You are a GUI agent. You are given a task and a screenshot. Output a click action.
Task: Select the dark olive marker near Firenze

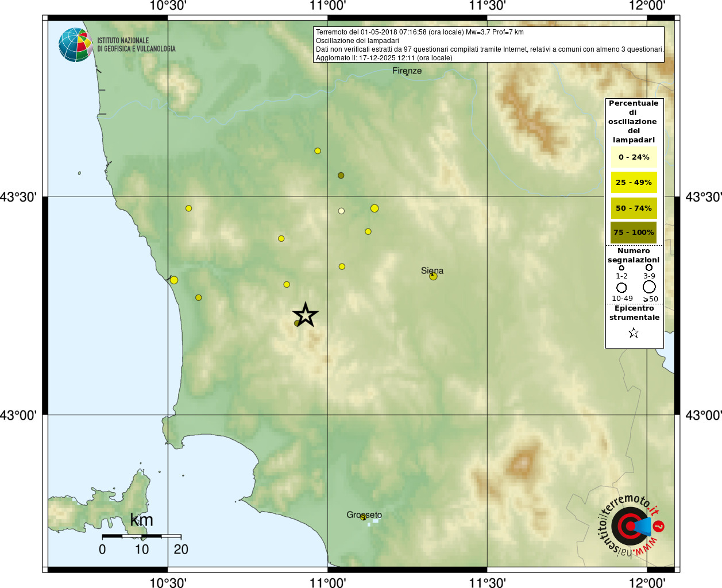pos(341,175)
